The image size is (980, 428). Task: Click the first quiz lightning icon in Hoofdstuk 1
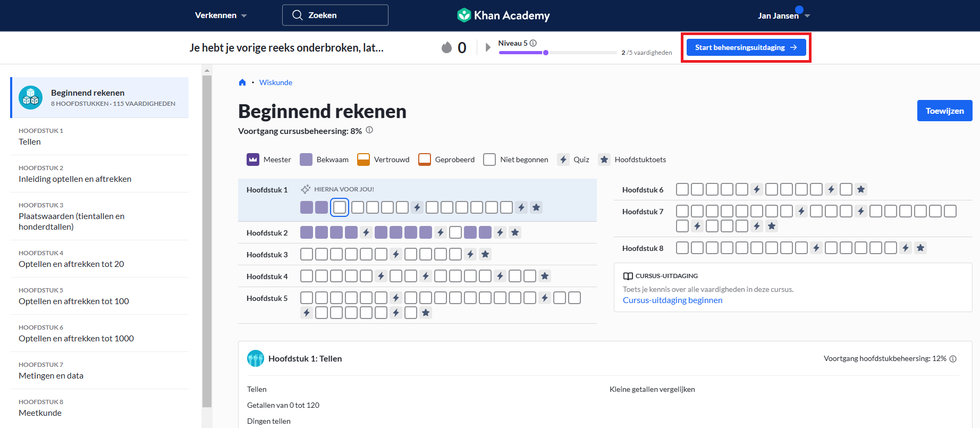click(417, 207)
